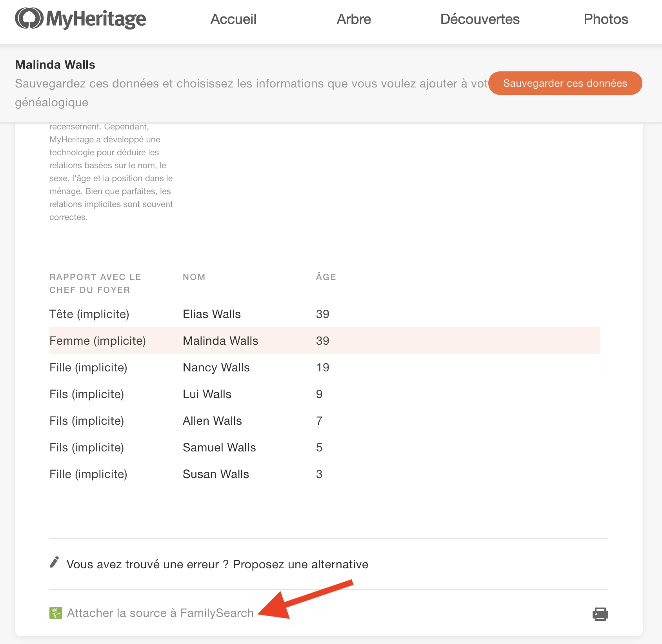Click age 7 in Allen Walls row
The image size is (662, 644).
point(319,421)
